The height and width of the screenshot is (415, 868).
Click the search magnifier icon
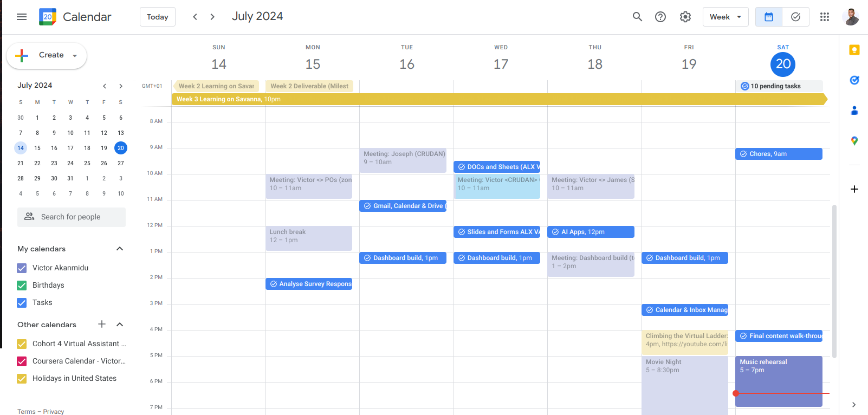click(x=637, y=17)
